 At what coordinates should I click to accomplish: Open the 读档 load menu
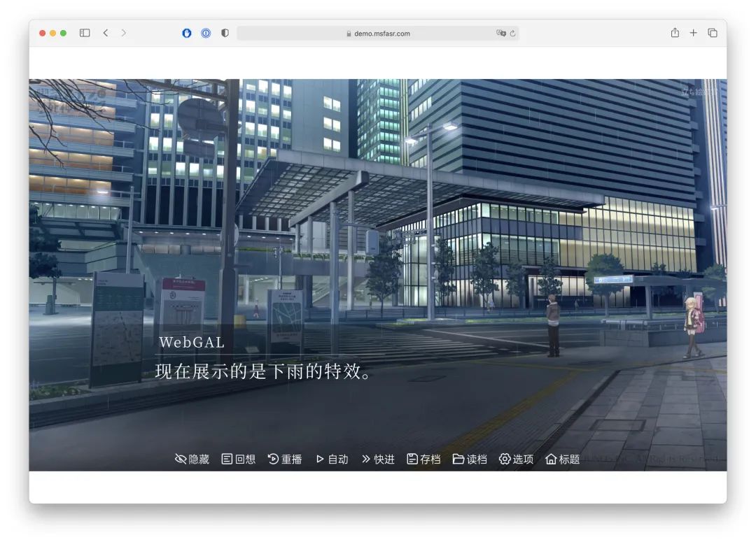coord(470,459)
